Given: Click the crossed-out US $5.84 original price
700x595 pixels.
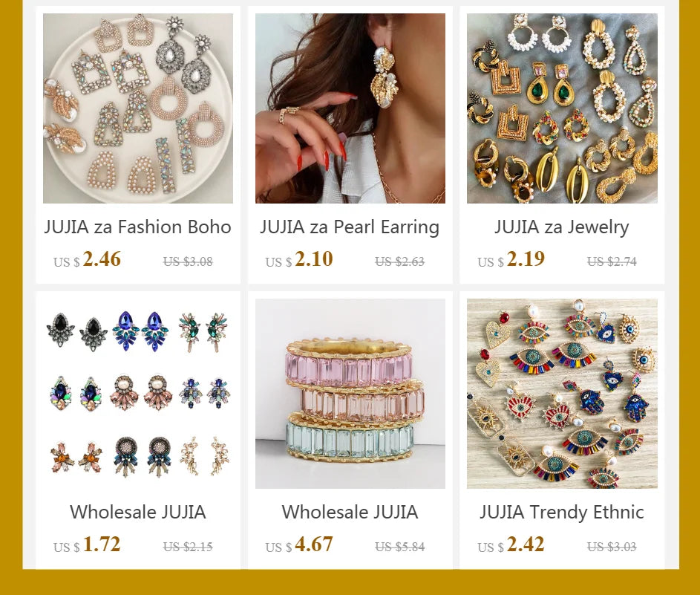Looking at the screenshot, I should tap(400, 547).
